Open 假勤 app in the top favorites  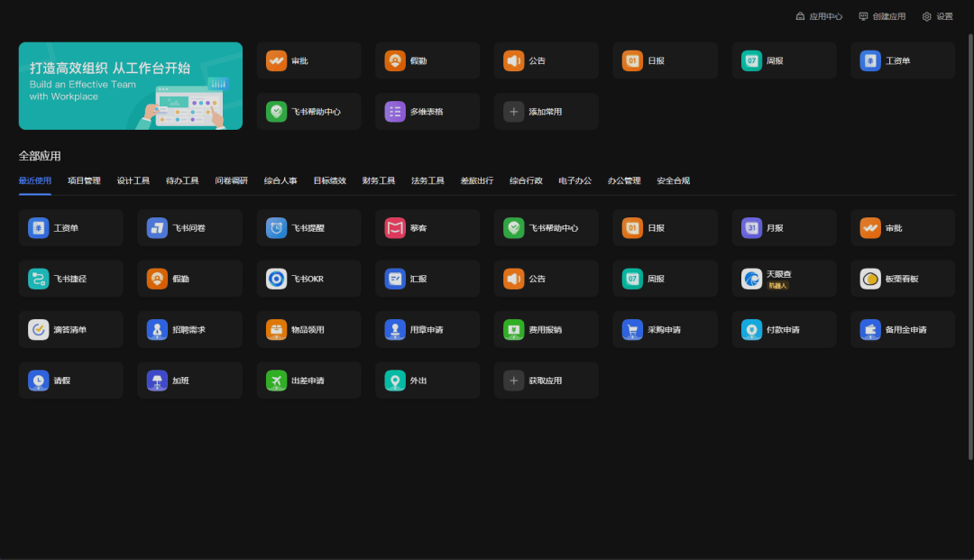click(427, 60)
